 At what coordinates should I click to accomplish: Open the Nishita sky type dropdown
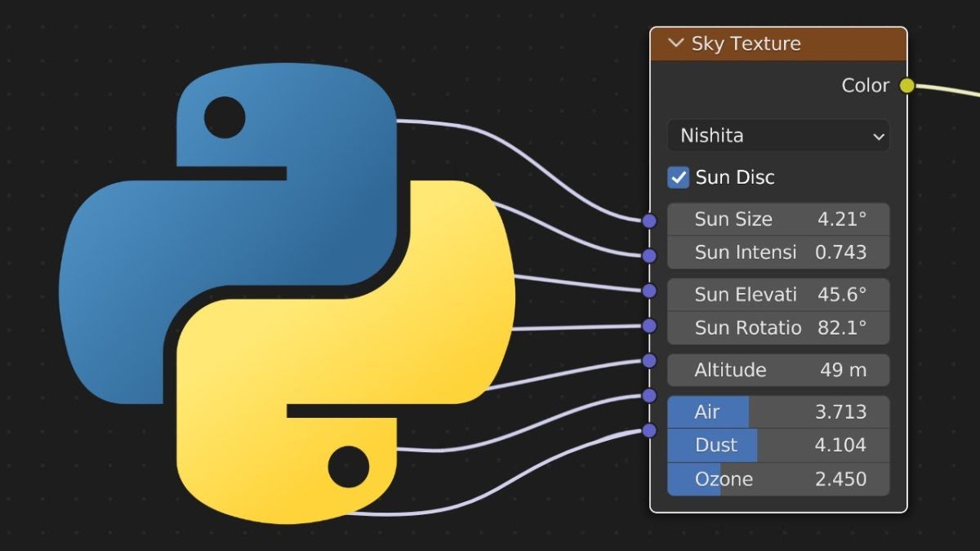coord(778,136)
